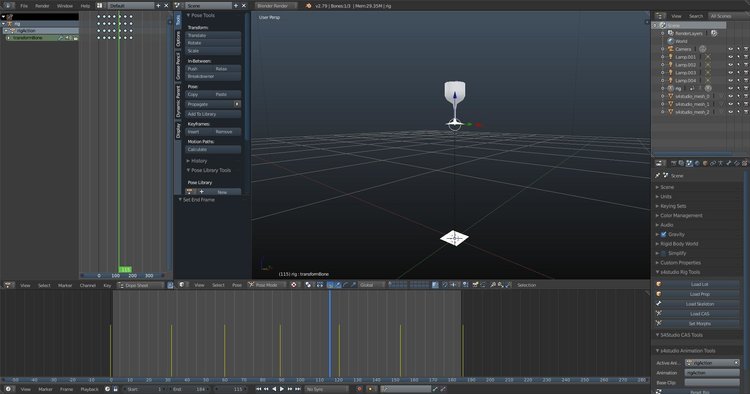Open the Render properties tab icon
The image size is (750, 394).
[x=673, y=164]
